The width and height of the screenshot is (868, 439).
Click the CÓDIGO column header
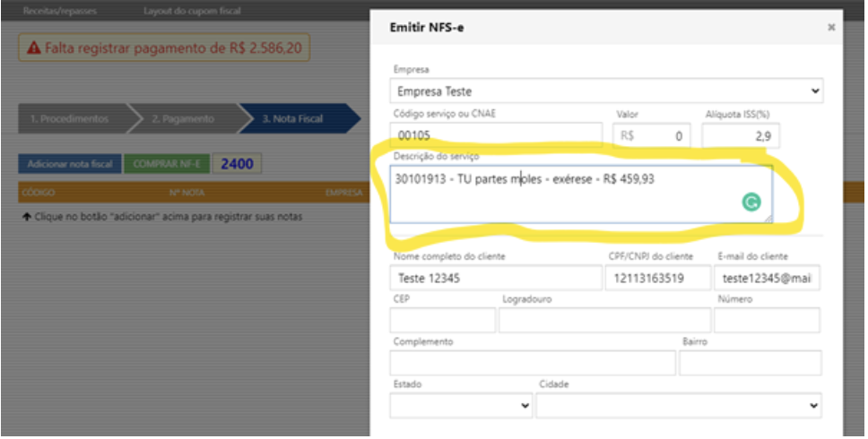coord(39,193)
